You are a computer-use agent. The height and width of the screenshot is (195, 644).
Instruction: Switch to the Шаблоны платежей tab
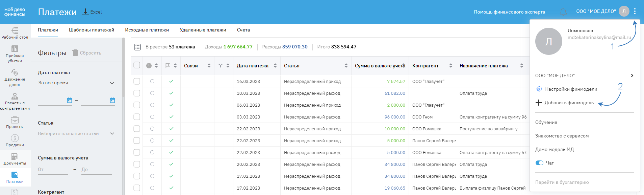[x=92, y=30]
